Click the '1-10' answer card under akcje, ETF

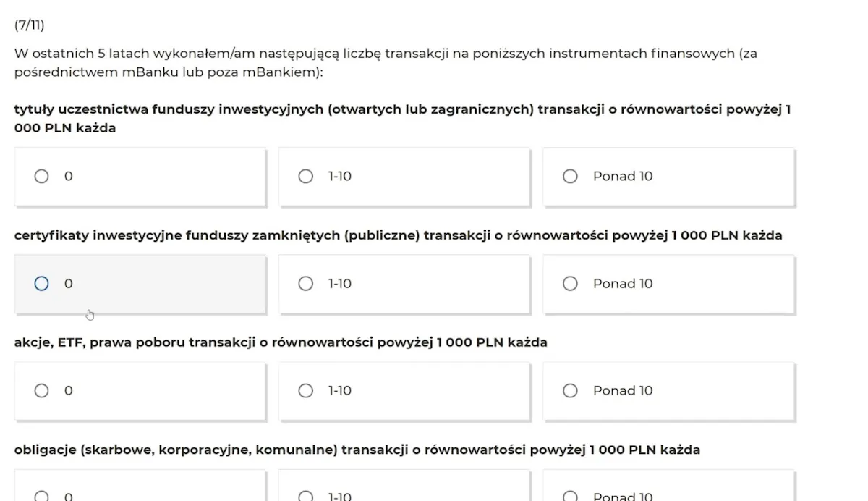[404, 390]
